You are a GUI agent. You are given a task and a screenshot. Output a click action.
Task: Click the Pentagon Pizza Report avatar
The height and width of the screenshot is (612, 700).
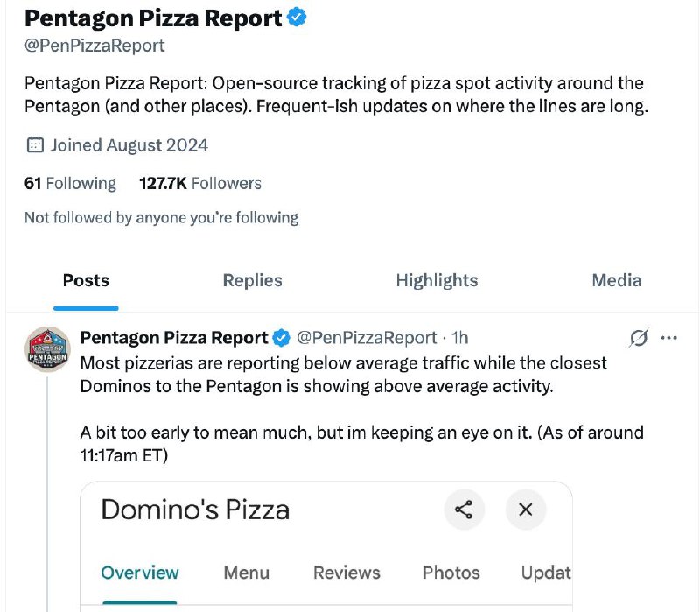point(47,349)
